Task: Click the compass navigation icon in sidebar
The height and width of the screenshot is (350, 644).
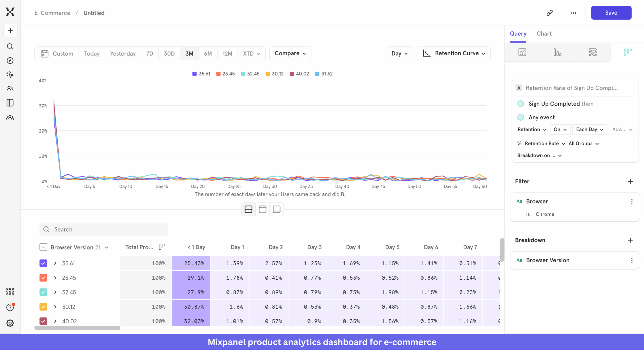Action: point(10,60)
